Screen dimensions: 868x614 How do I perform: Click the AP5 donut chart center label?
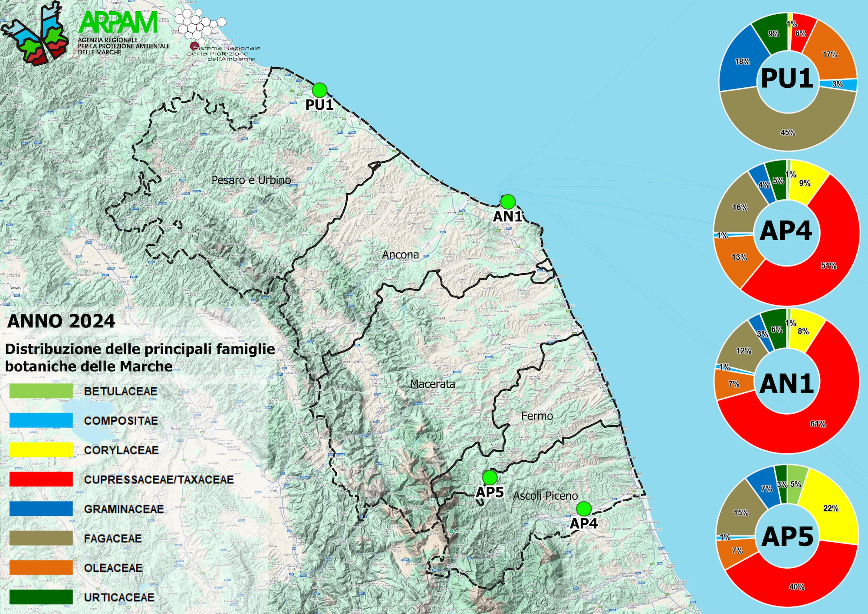(787, 537)
